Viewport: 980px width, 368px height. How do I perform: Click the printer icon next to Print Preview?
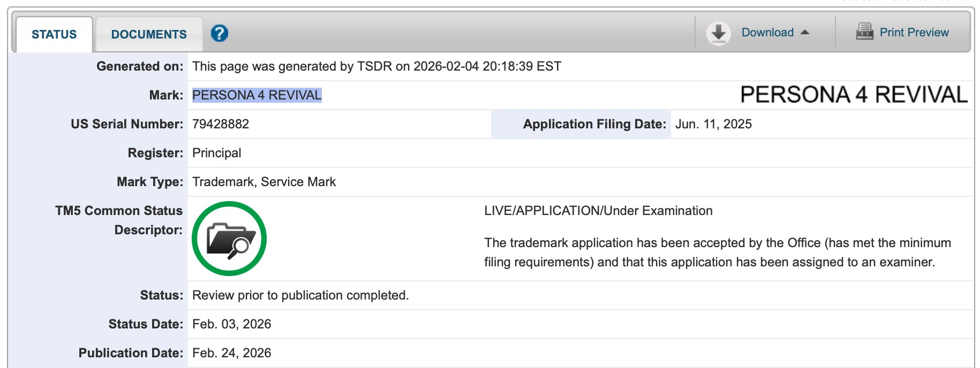pyautogui.click(x=864, y=32)
